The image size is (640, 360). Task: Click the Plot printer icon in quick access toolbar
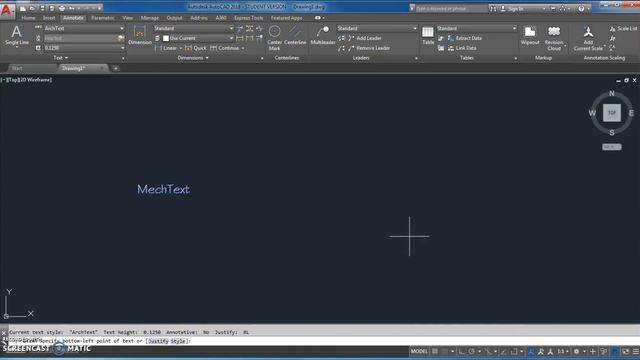click(62, 8)
